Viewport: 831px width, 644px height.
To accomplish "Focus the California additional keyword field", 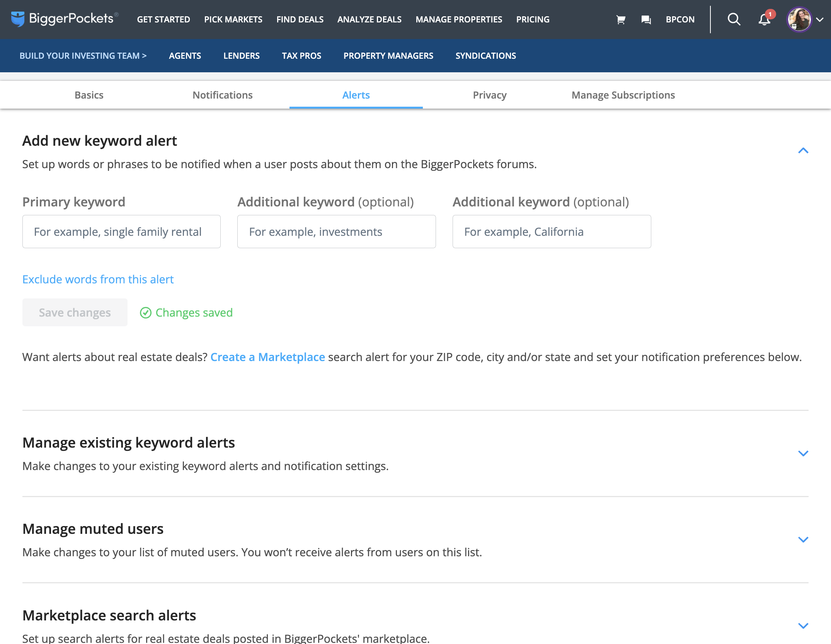I will click(x=552, y=232).
